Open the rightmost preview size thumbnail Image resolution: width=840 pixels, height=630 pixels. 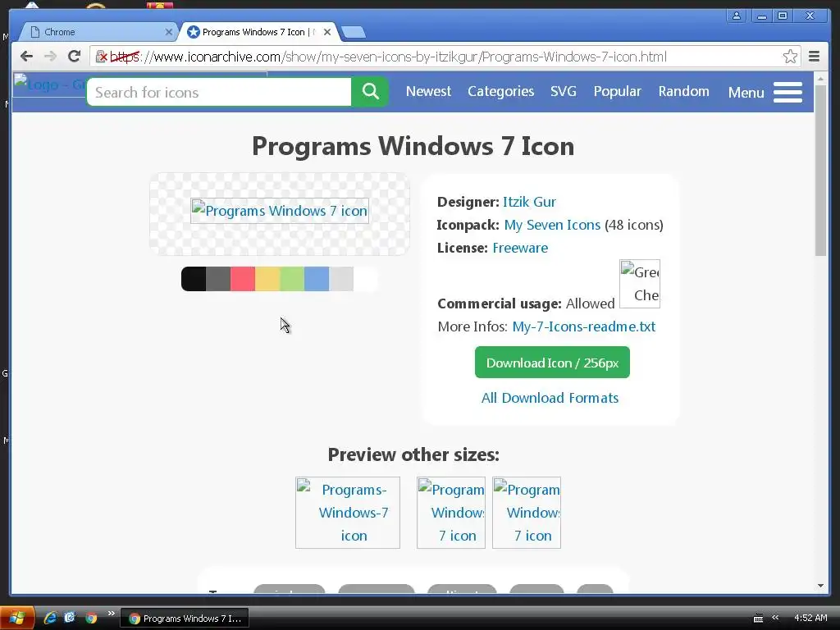[x=527, y=513]
